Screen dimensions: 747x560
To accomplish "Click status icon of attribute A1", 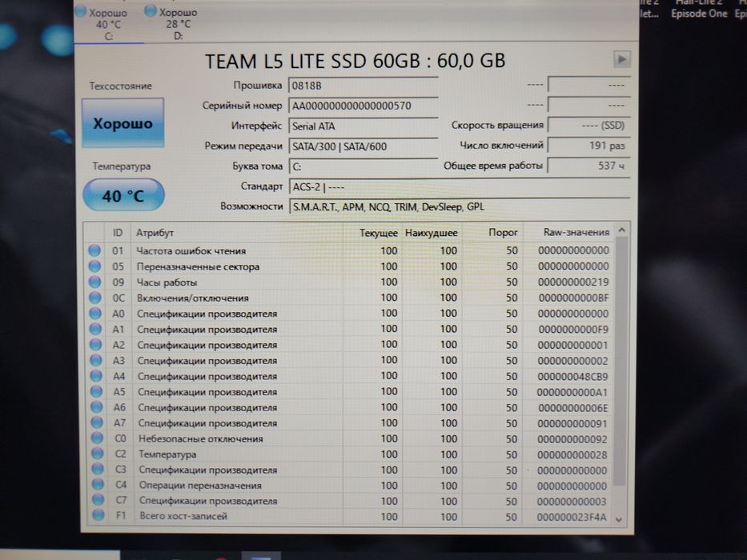I will [95, 329].
